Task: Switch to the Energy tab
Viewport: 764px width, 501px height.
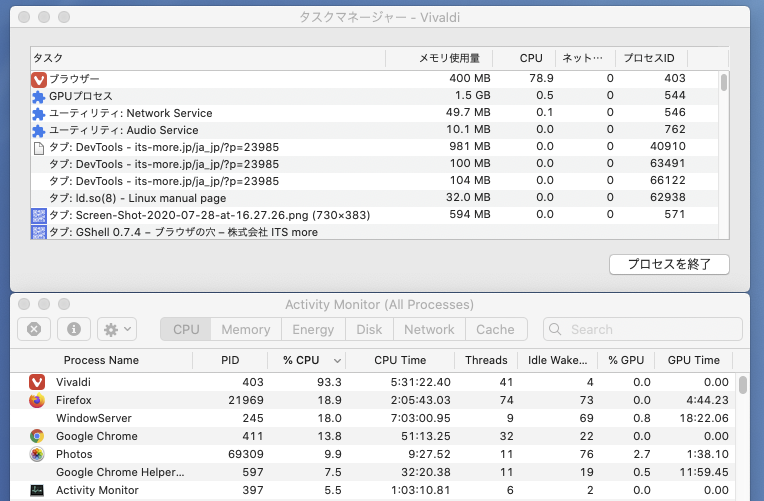Action: pyautogui.click(x=313, y=329)
